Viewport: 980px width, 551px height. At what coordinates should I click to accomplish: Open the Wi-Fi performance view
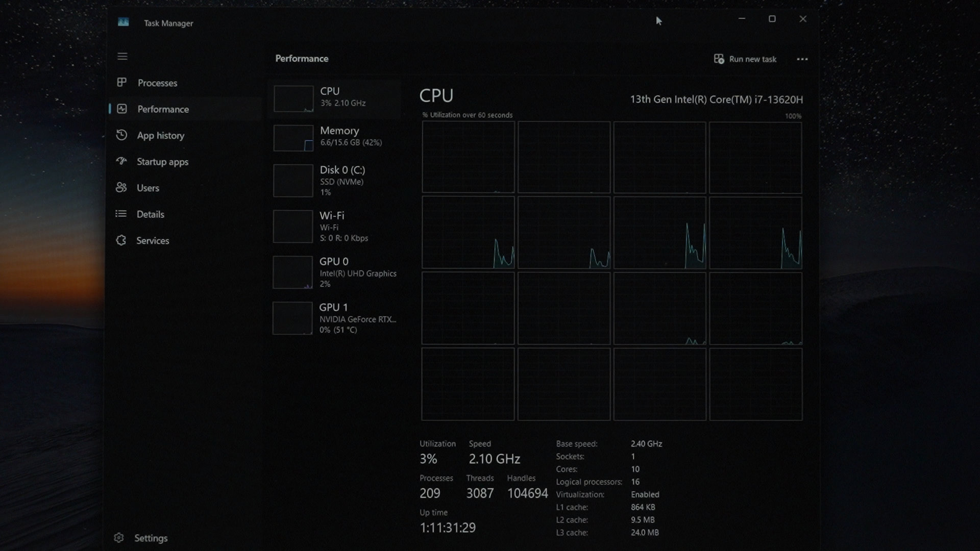click(x=335, y=227)
